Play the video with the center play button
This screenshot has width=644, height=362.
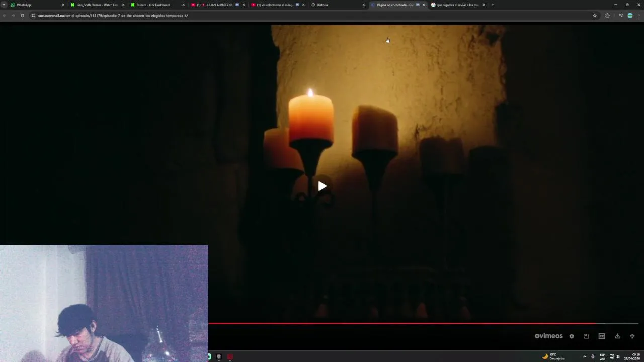coord(322,186)
